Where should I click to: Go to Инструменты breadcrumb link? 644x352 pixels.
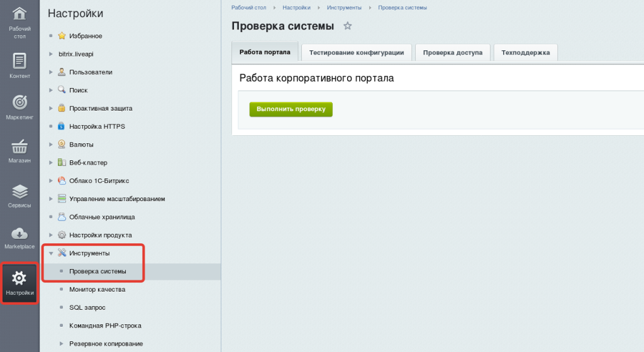pyautogui.click(x=344, y=8)
